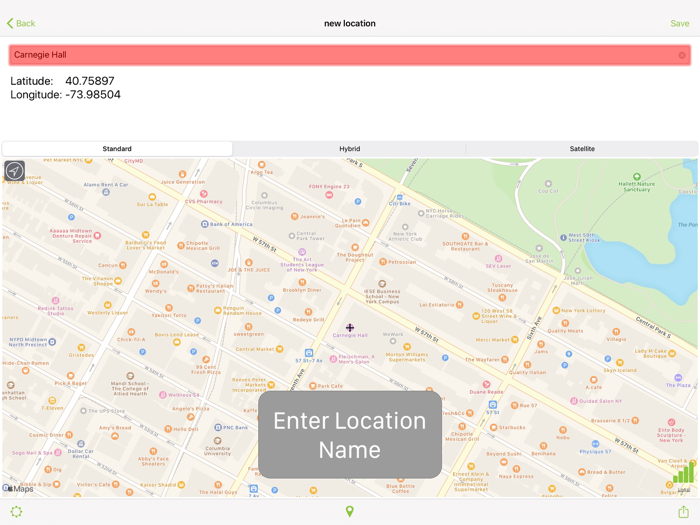The height and width of the screenshot is (525, 700).
Task: Select the Hallett Nature Sanctuary marker
Action: click(x=637, y=177)
